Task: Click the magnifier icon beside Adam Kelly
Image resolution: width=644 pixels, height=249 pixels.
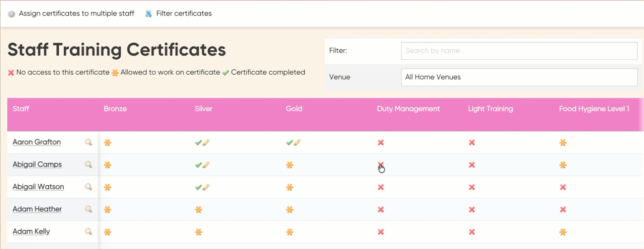Action: pyautogui.click(x=89, y=232)
